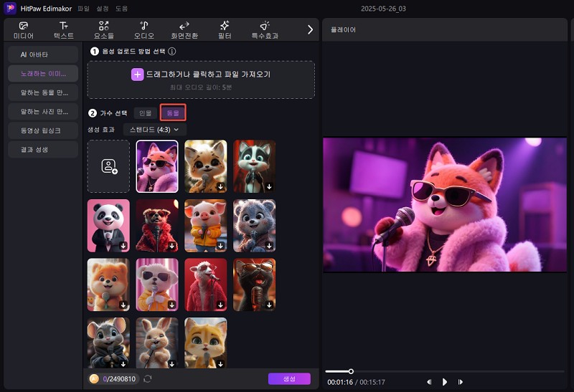This screenshot has width=574, height=392.
Task: Select AI 아바타 in the sidebar
Action: click(43, 54)
